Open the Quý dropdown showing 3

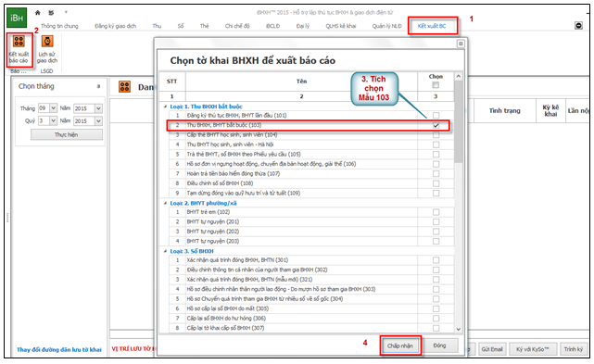point(54,120)
